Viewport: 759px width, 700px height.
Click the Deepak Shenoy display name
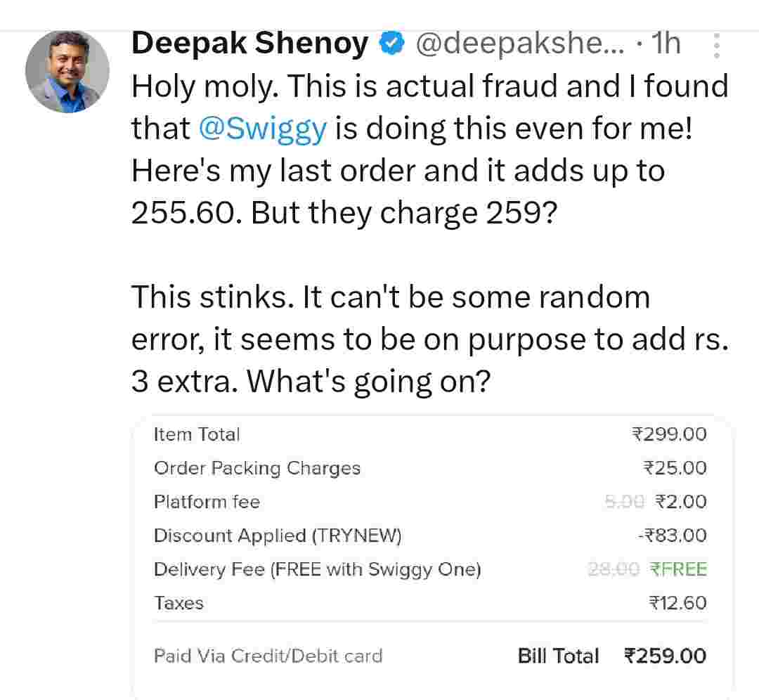(x=249, y=44)
